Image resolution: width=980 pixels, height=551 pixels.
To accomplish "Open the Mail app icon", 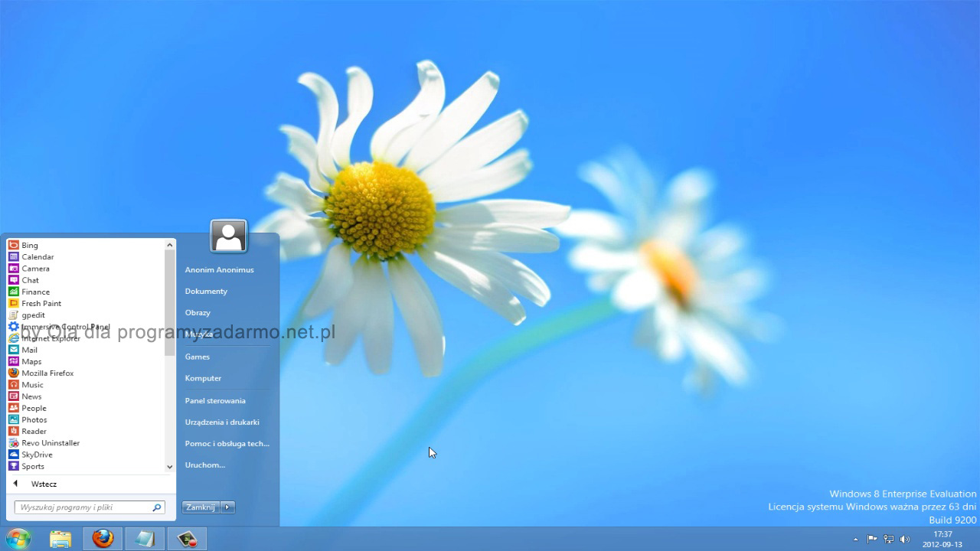I will tap(13, 350).
